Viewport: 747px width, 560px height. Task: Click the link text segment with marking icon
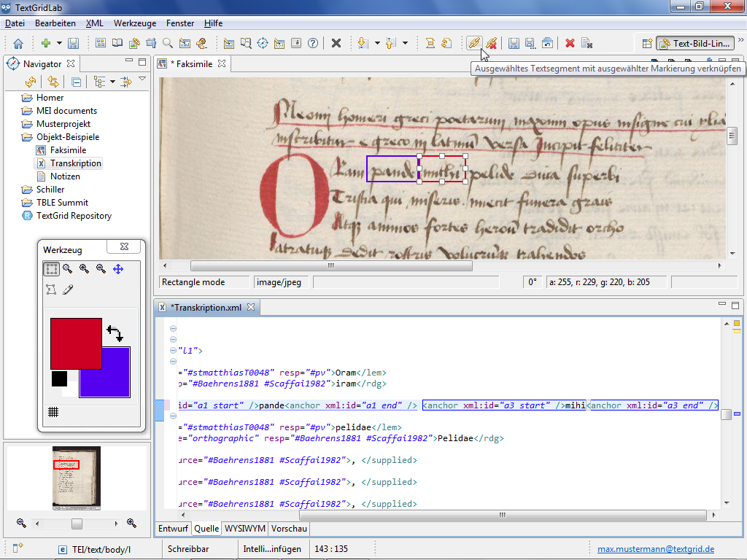[473, 43]
